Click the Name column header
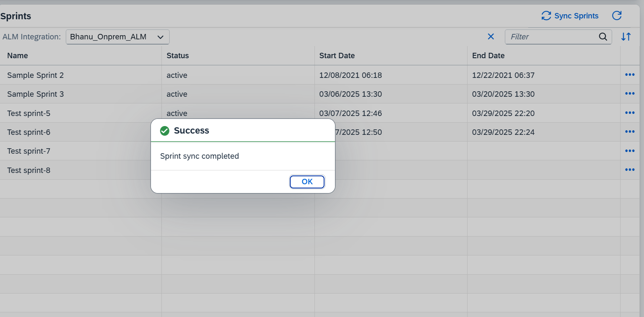The width and height of the screenshot is (644, 317). (18, 56)
